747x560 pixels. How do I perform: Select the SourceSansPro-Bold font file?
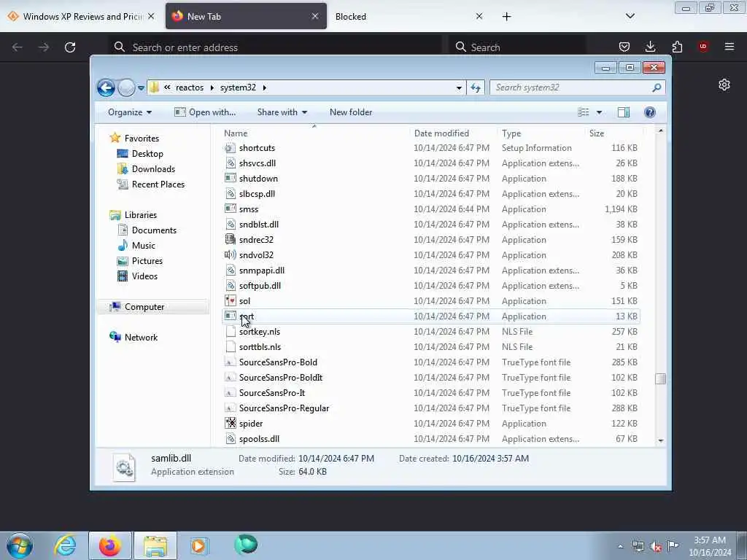click(x=278, y=362)
